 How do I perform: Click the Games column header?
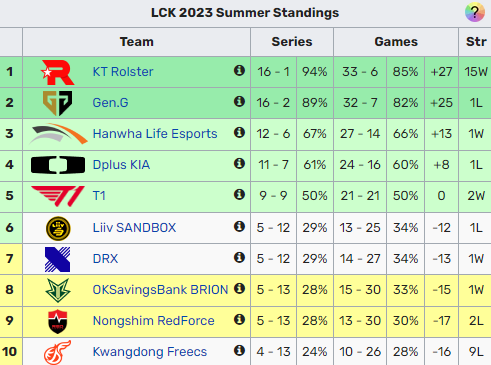[396, 42]
